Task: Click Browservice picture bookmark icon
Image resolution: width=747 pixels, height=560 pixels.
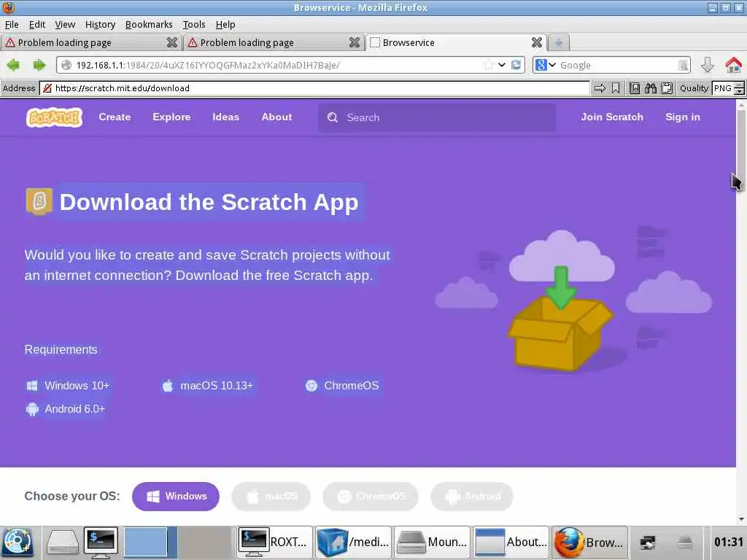Action: [x=635, y=88]
